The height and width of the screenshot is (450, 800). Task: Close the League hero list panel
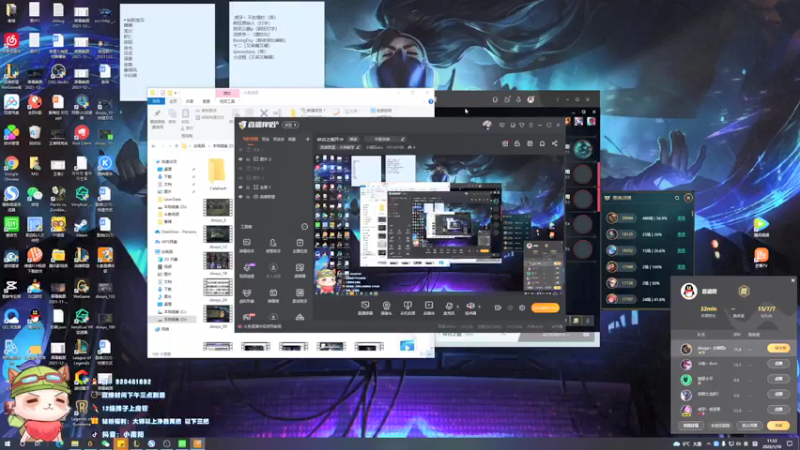coord(688,198)
